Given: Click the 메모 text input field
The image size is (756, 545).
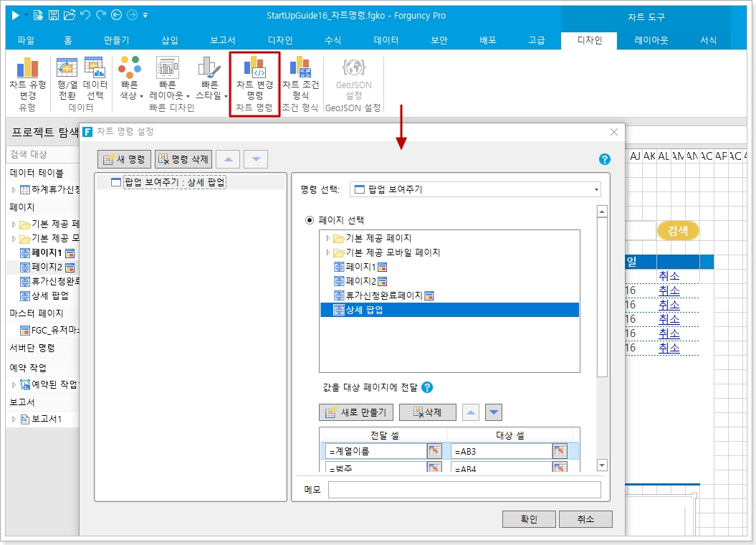Looking at the screenshot, I should (x=464, y=490).
